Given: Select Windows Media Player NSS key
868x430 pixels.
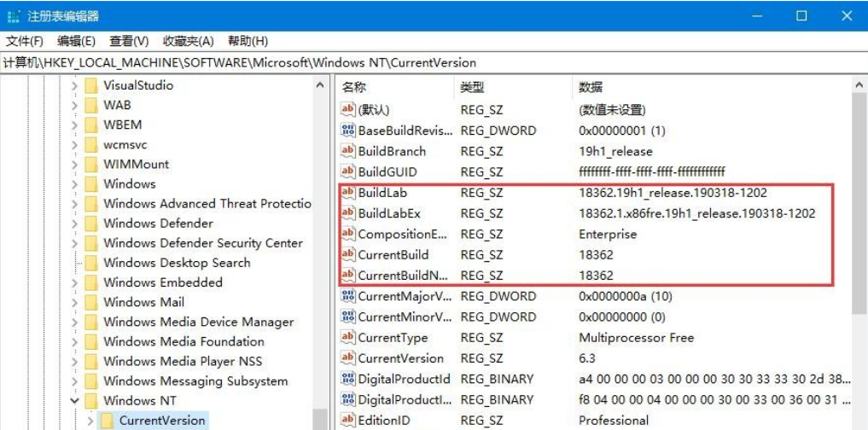Looking at the screenshot, I should pos(183,362).
